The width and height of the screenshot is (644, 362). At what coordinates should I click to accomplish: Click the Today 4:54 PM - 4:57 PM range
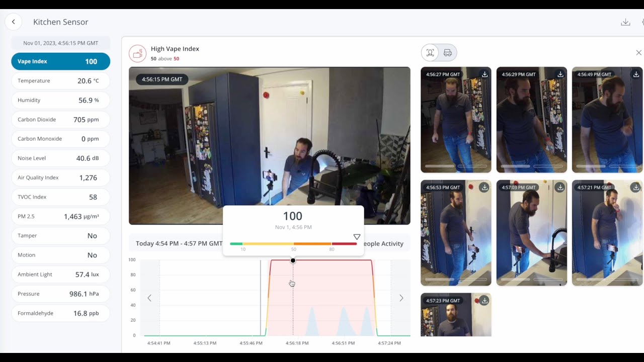[179, 243]
